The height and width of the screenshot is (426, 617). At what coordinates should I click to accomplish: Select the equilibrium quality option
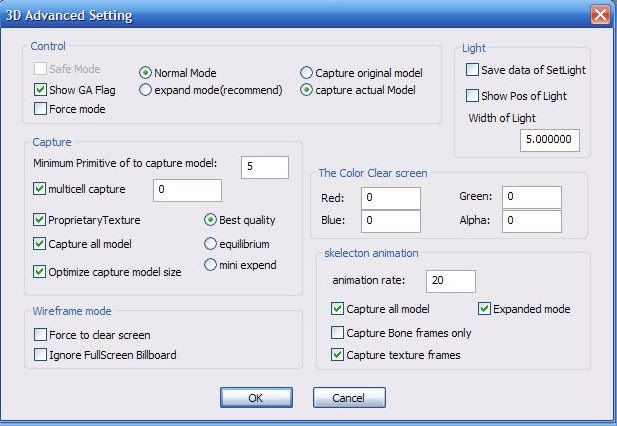coord(210,243)
